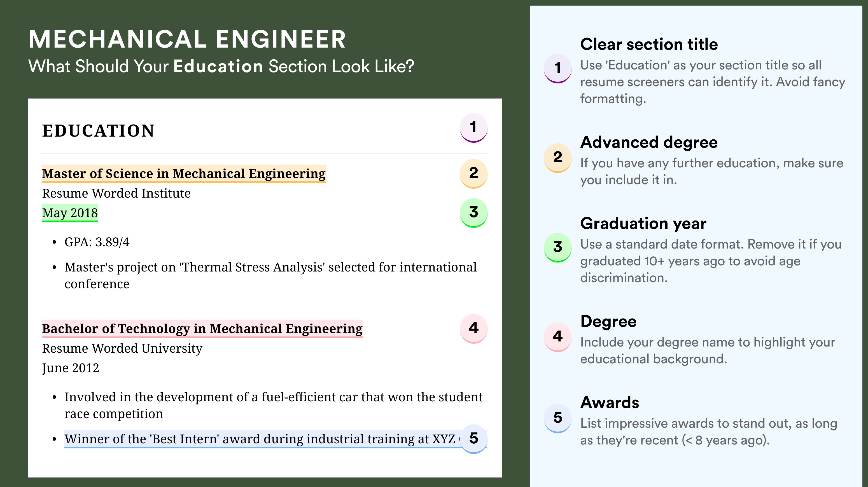The image size is (868, 487).
Task: Click Resume Worded University text
Action: (122, 348)
